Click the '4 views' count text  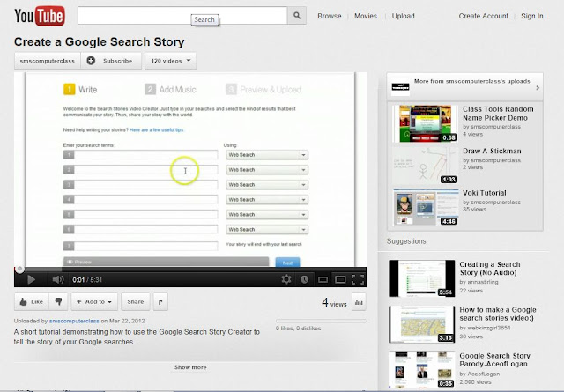[334, 302]
